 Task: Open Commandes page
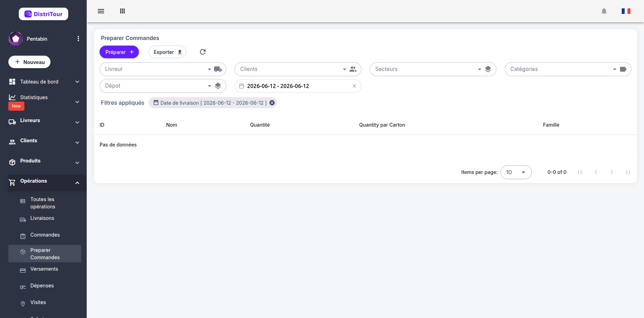pyautogui.click(x=45, y=235)
